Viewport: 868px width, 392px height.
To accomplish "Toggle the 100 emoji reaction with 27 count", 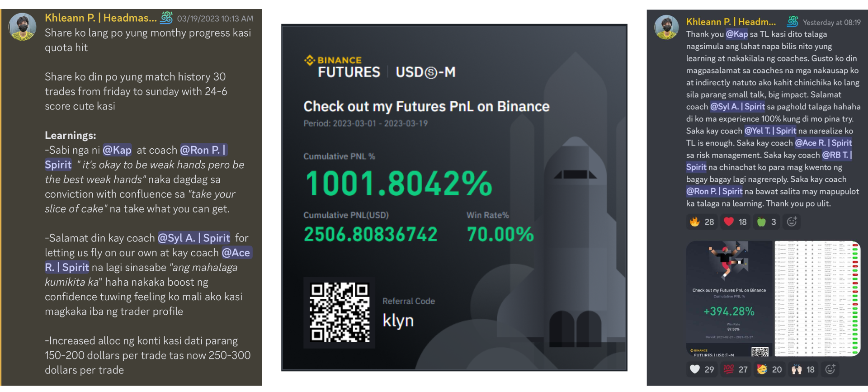I will (736, 369).
